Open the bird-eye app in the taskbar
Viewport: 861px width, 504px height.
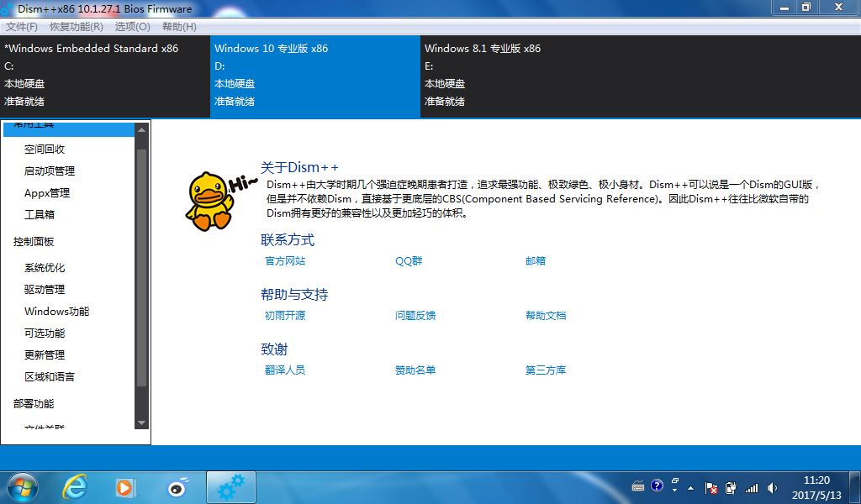177,487
